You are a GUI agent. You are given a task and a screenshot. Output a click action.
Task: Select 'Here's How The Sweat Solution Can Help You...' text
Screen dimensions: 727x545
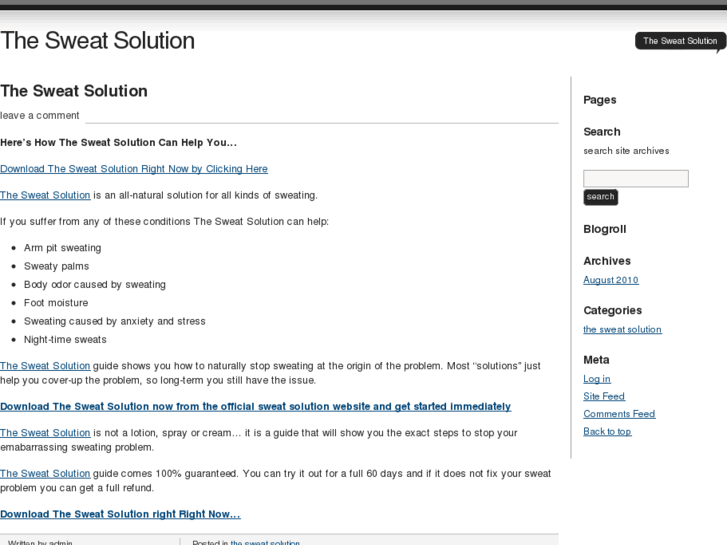[118, 142]
